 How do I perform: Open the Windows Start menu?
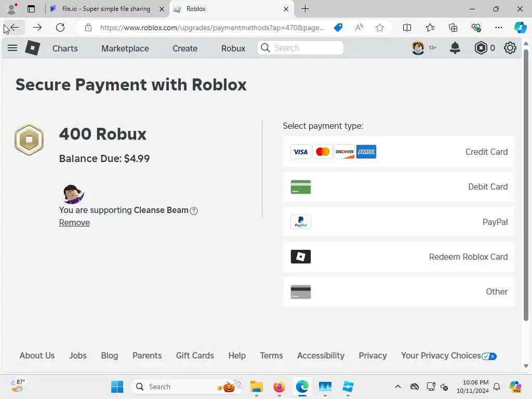117,387
